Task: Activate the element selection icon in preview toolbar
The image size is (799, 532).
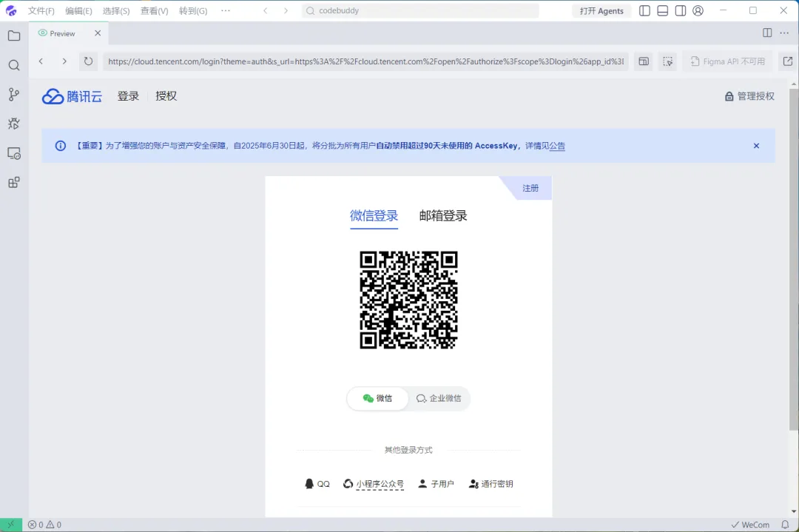Action: tap(667, 61)
